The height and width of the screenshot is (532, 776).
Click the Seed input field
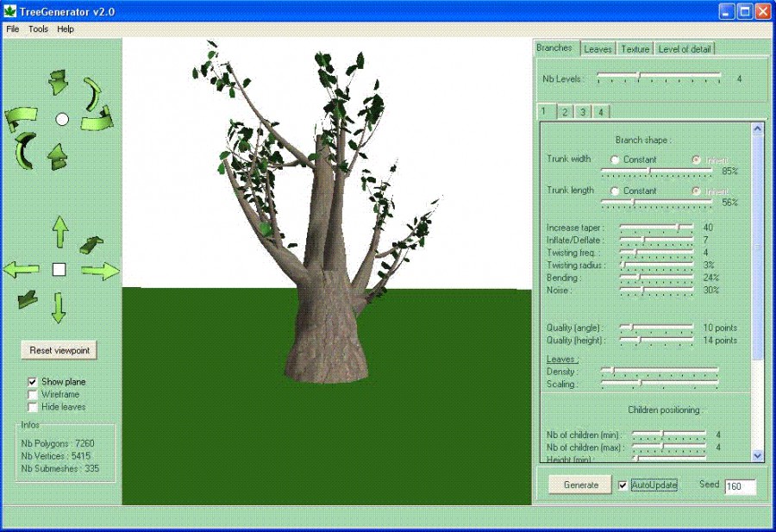(x=741, y=486)
